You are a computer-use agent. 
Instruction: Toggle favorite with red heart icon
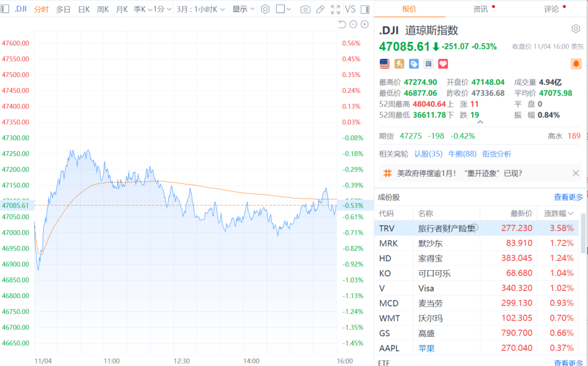pos(443,64)
